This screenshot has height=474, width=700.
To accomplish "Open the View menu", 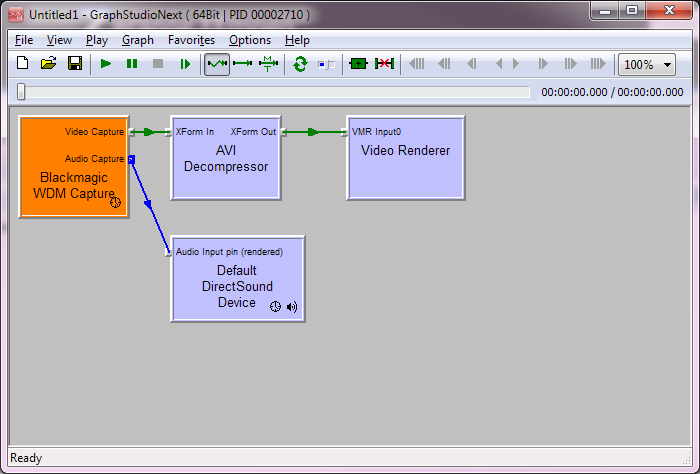I will pos(59,40).
